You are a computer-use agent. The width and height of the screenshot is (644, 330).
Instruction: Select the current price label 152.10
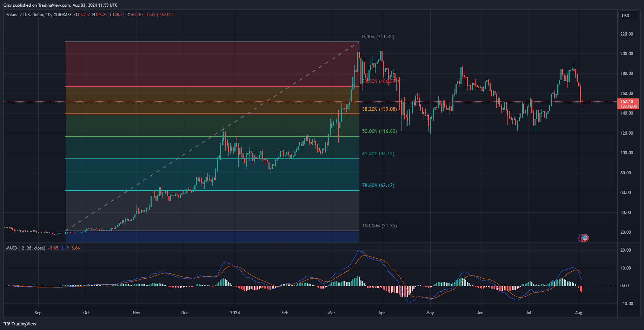(627, 102)
